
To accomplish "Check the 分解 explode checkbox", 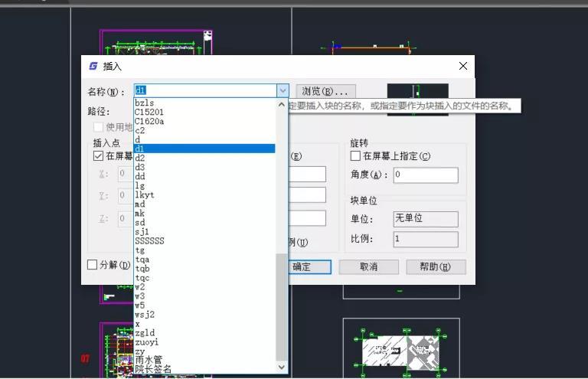I will 93,265.
